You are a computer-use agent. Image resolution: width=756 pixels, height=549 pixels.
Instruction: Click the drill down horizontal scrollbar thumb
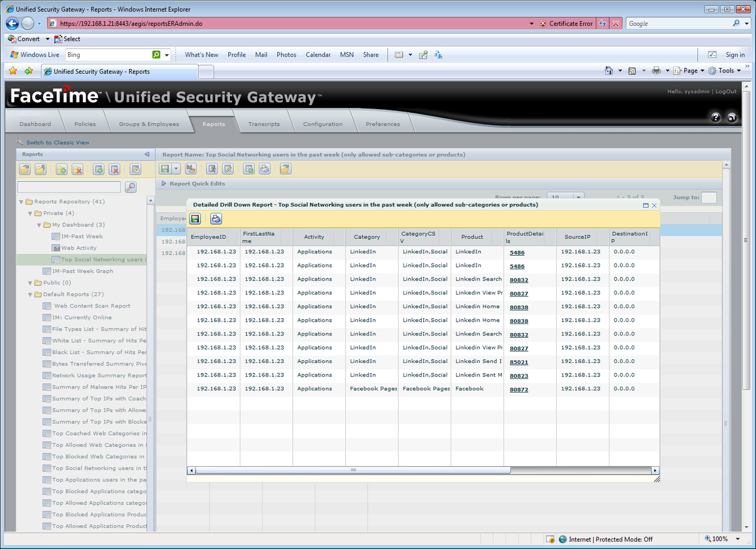point(353,470)
